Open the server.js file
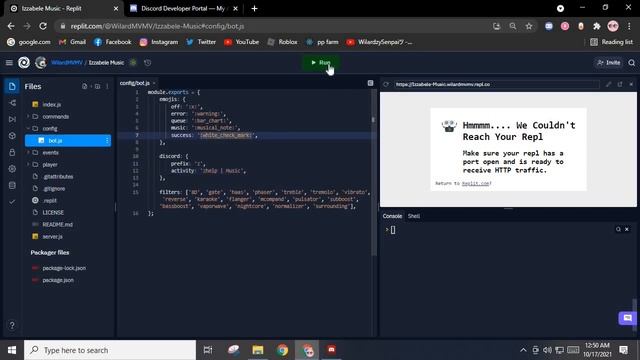Screen dimensions: 640x360 pos(52,236)
